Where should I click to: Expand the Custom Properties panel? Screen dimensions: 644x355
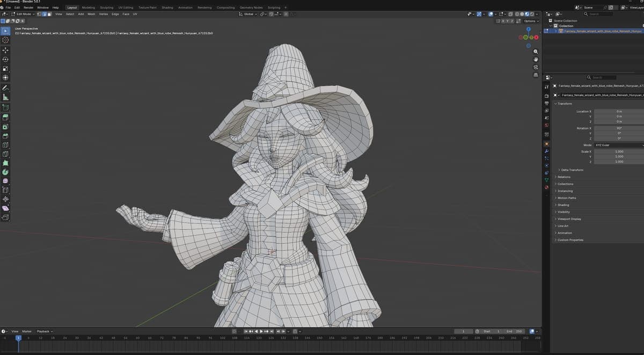point(570,240)
